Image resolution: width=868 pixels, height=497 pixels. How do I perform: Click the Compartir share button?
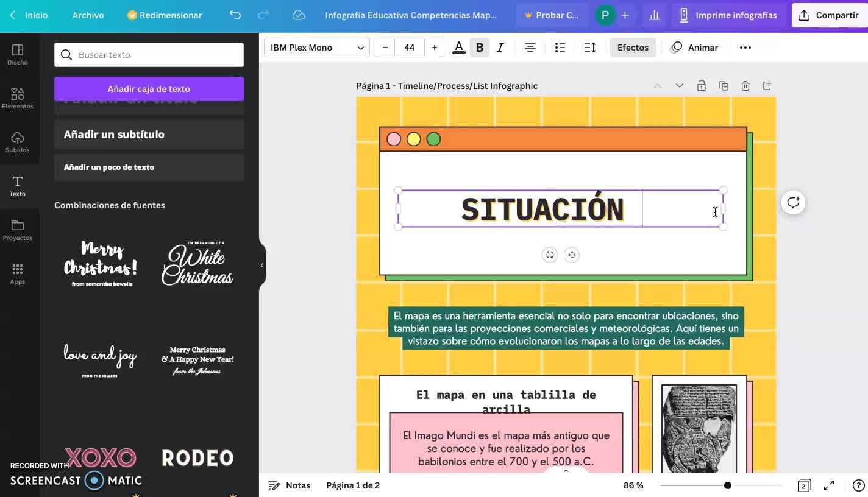830,15
